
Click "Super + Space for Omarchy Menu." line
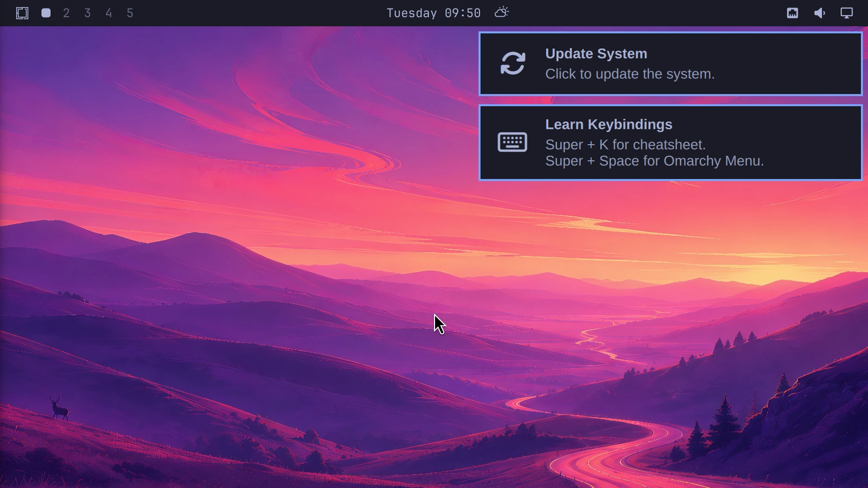click(x=654, y=161)
